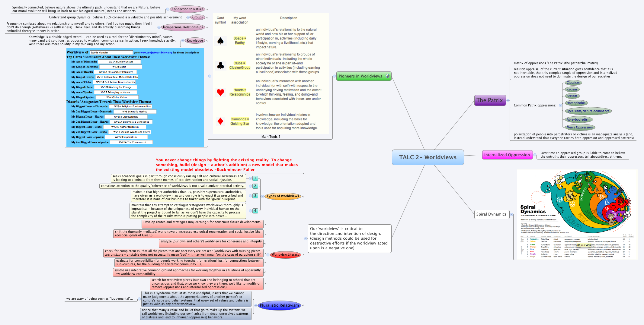Open the globe hyperlink on Pioneers in Worldviews
Image resolution: width=644 pixels, height=325 pixels.
(x=387, y=76)
